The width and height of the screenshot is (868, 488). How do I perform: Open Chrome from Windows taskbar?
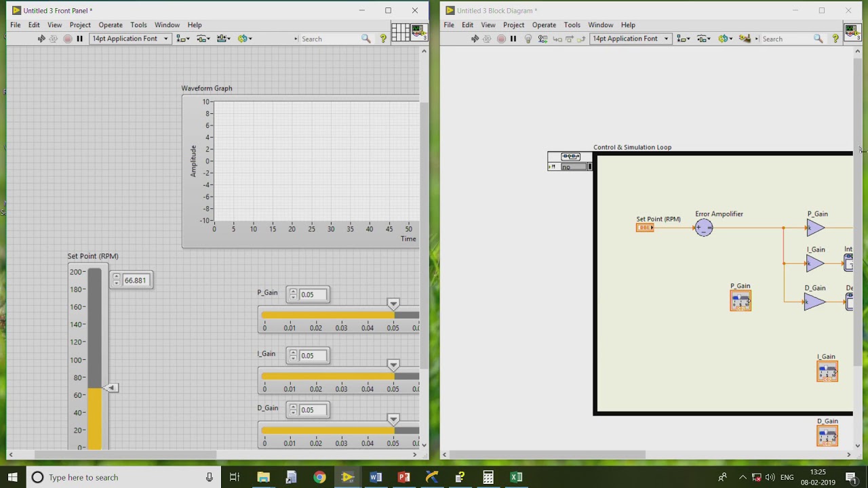point(319,477)
